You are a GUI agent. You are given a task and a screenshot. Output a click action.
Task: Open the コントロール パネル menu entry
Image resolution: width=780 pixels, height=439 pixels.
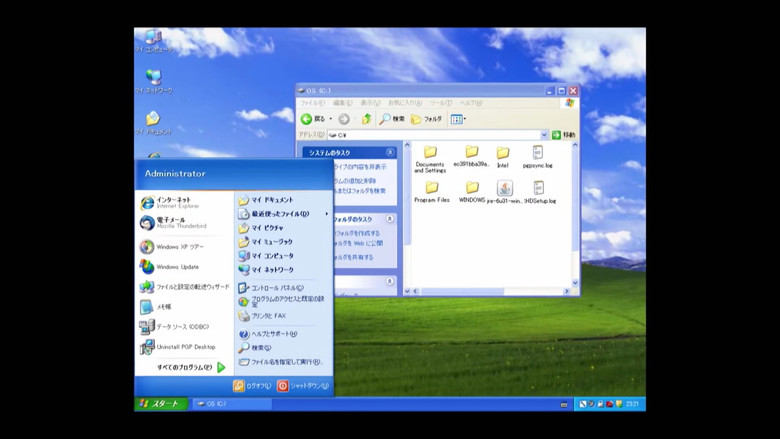[275, 288]
